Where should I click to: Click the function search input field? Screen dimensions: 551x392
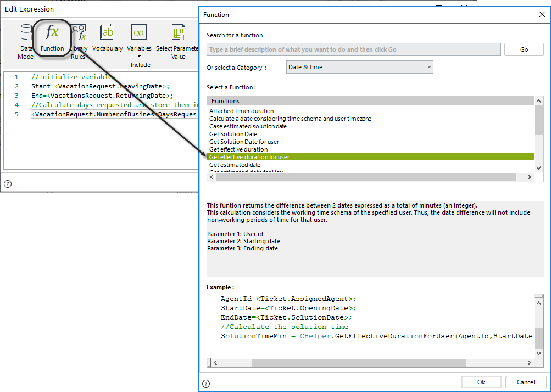coord(354,49)
